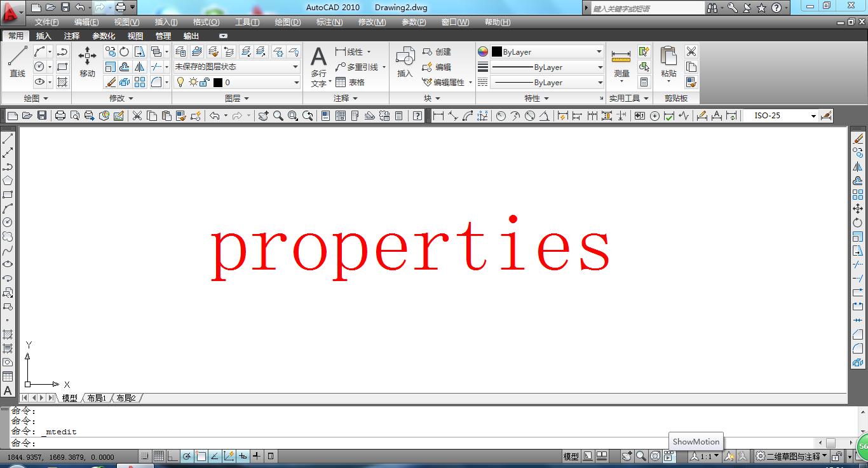
Task: Select the Circle tool in the left draw toolbar
Action: [x=8, y=223]
